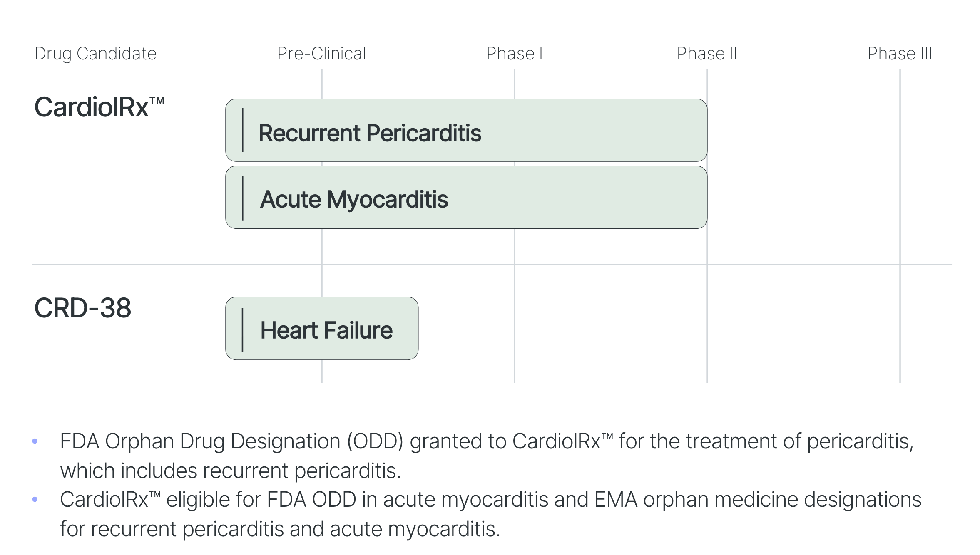Click the bullet dot beside "CardiolRx eligible" line

35,499
